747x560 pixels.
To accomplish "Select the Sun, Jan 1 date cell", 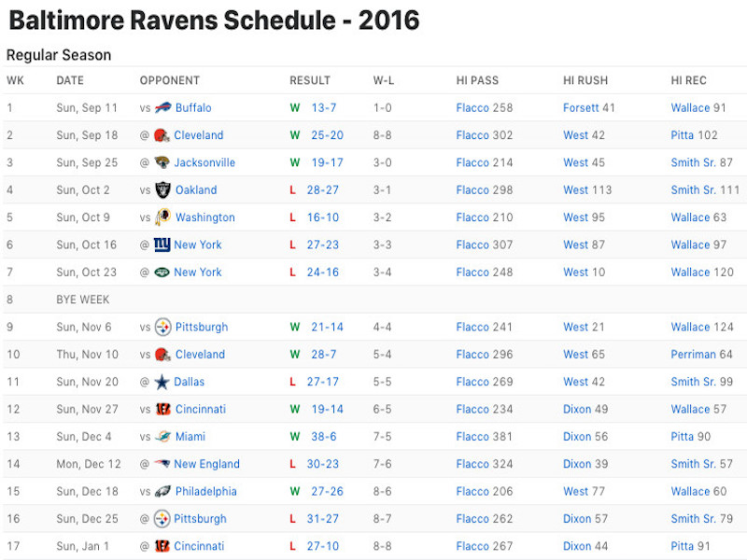I will coord(82,546).
